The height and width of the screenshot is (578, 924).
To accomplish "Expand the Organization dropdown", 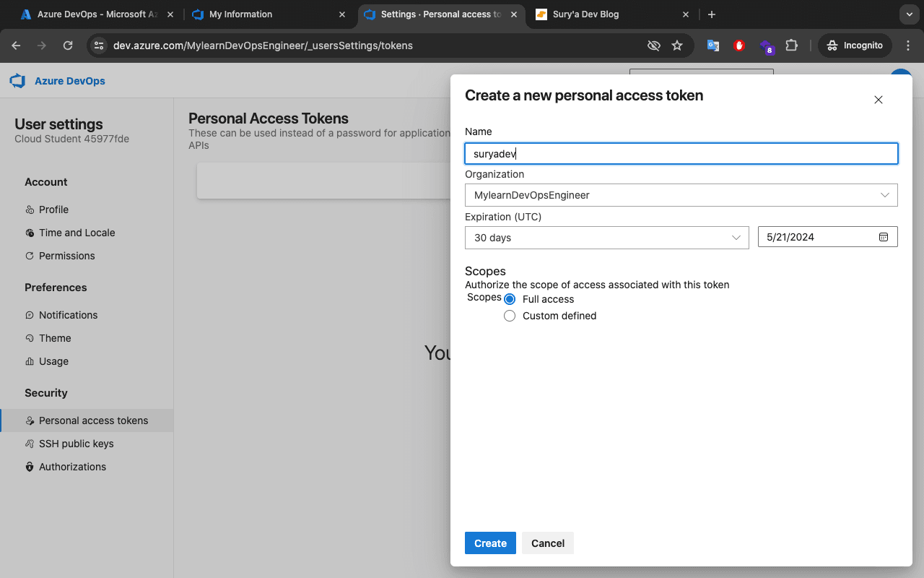I will click(x=681, y=195).
